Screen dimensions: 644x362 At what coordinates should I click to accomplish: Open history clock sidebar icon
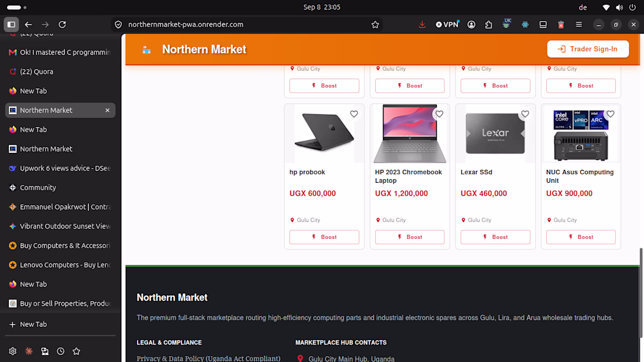coord(60,351)
